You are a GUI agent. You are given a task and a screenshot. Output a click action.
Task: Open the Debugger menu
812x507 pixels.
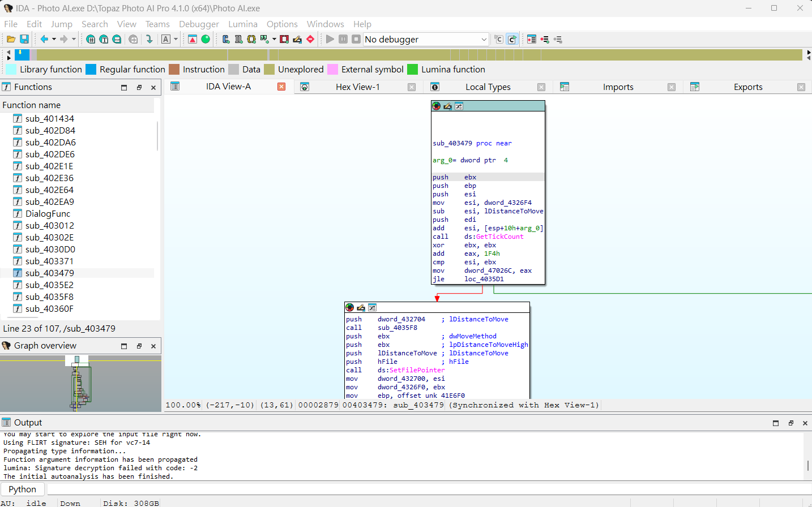point(199,24)
